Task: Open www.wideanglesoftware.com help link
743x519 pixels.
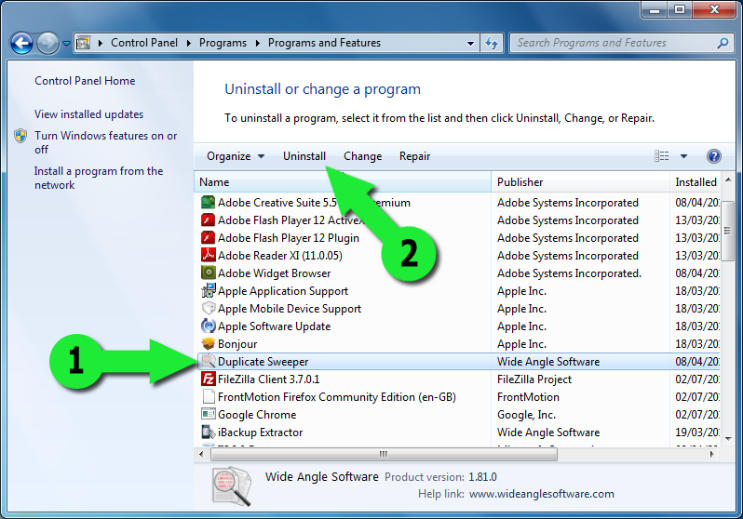Action: click(x=542, y=494)
